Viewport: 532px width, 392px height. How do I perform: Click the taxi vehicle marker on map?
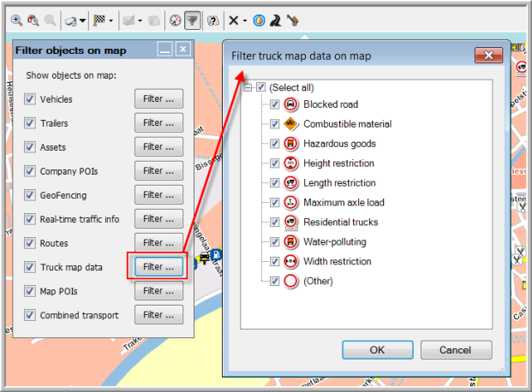point(204,257)
